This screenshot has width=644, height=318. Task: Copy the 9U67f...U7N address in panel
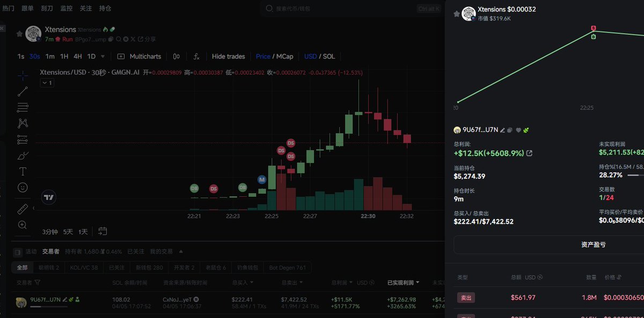click(x=510, y=130)
